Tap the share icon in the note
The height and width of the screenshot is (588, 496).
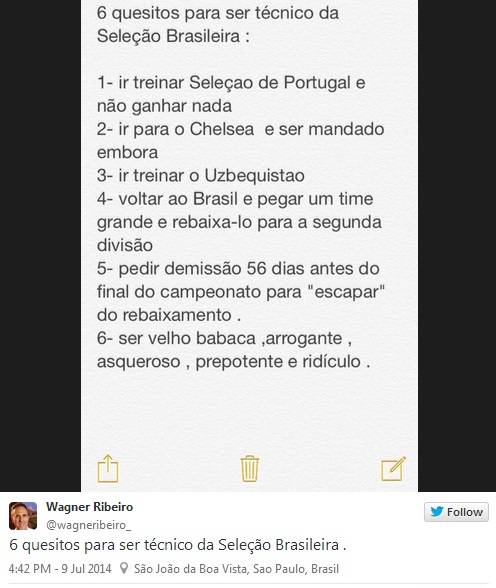tap(108, 468)
